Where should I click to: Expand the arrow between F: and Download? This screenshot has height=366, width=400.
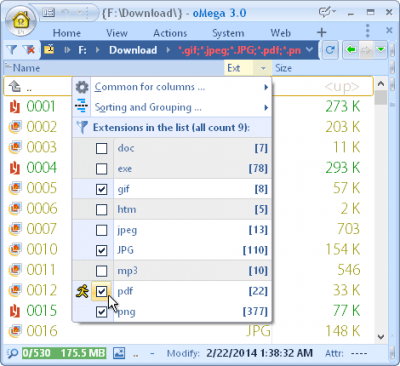98,50
